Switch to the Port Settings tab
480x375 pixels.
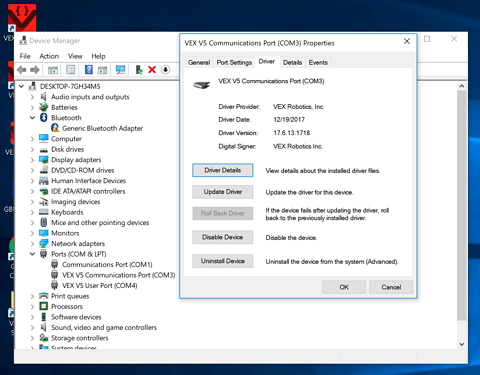[x=234, y=62]
